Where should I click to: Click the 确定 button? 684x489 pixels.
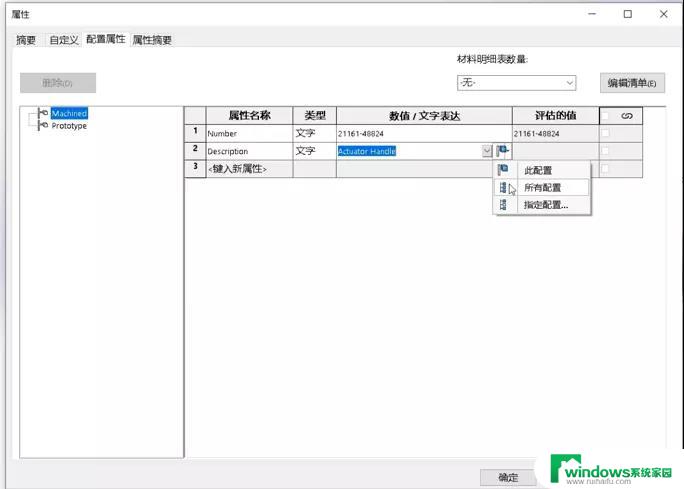[x=508, y=477]
